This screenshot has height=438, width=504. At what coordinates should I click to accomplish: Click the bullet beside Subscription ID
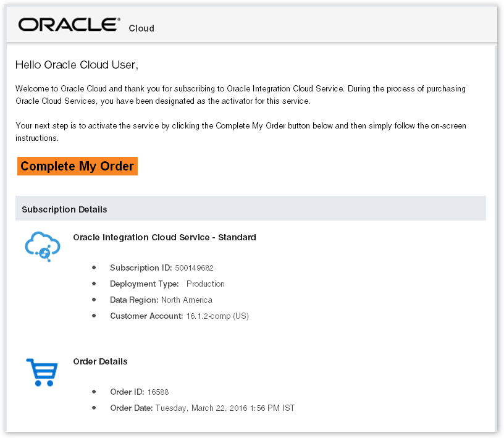pyautogui.click(x=94, y=267)
